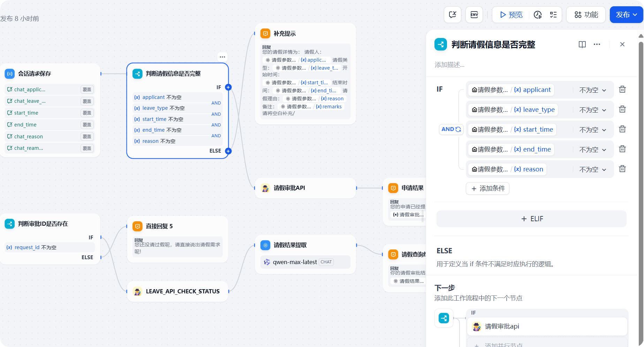Image resolution: width=644 pixels, height=347 pixels.
Task: Click the 请假审批api next step node
Action: click(x=547, y=326)
